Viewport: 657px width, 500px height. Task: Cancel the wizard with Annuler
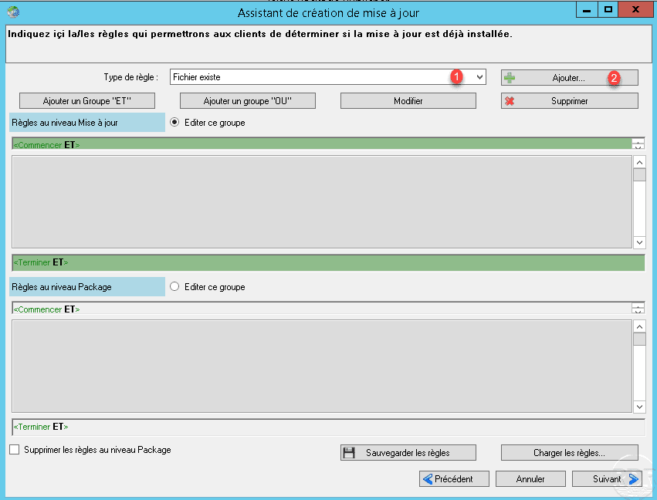point(530,479)
